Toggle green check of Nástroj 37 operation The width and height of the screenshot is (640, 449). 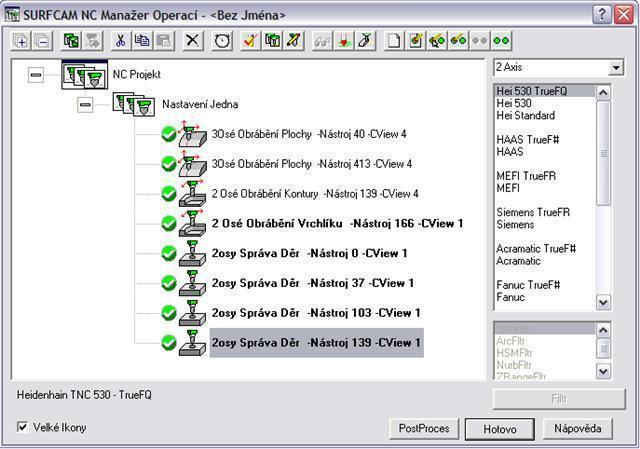point(169,283)
